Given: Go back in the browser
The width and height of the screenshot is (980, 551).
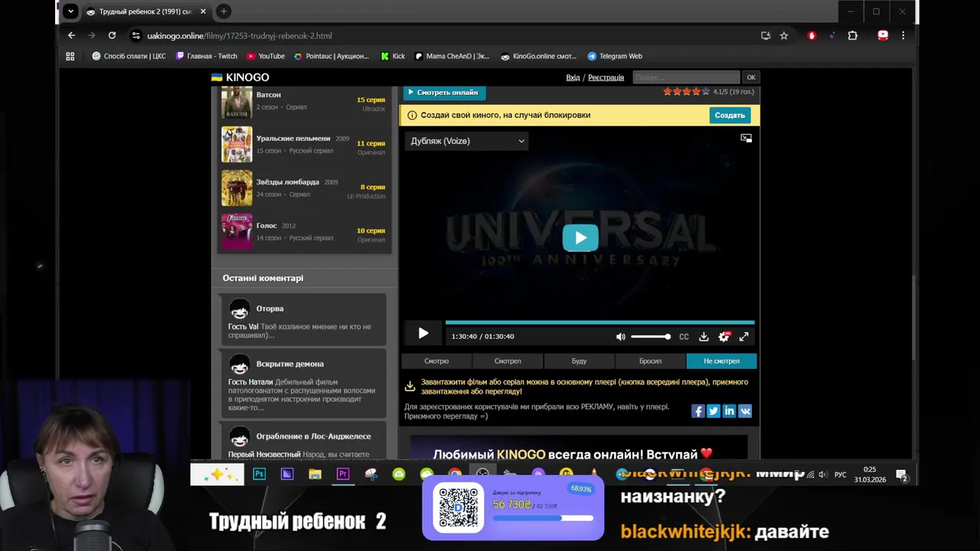Looking at the screenshot, I should click(x=71, y=35).
